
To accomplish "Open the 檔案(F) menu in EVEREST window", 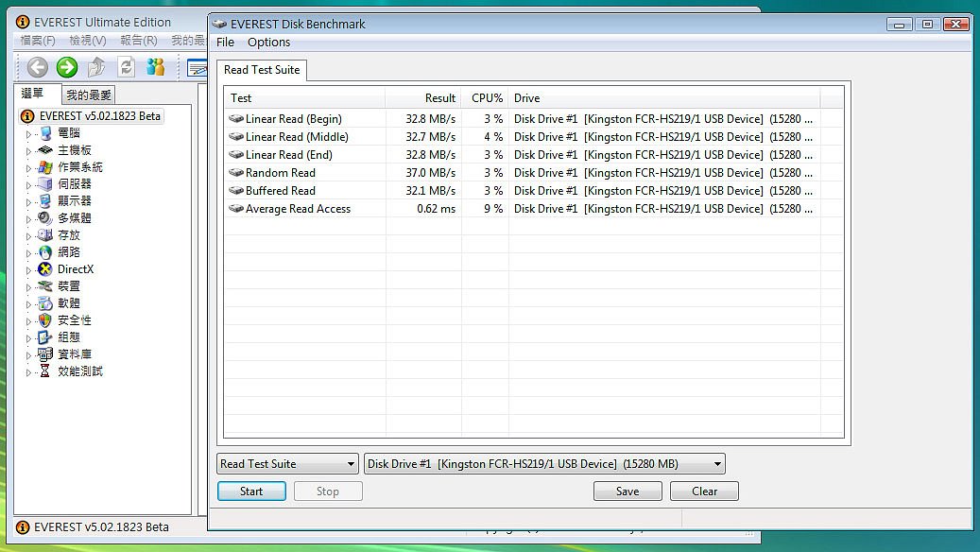I will click(x=38, y=41).
